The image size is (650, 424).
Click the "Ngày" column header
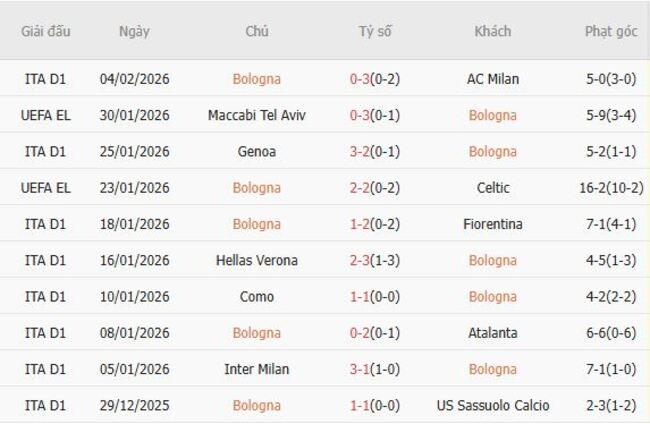click(x=134, y=31)
